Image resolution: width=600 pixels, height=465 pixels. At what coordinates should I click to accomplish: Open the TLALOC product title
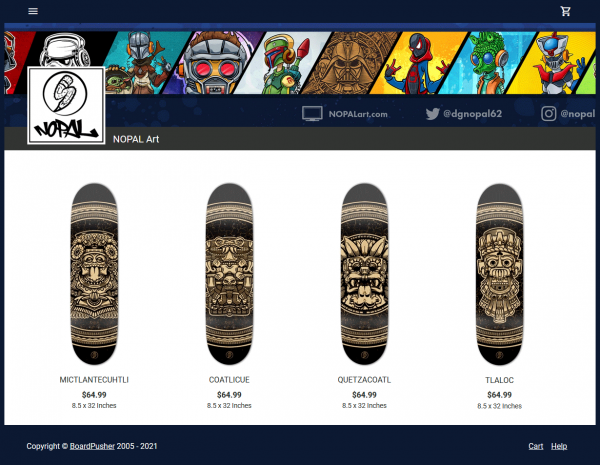[x=499, y=380]
